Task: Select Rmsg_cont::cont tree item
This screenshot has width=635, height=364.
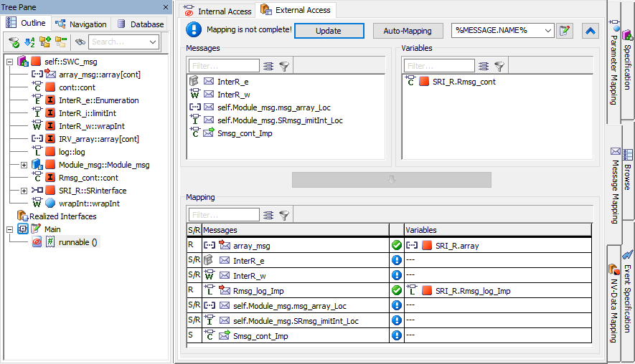Action: [x=88, y=178]
